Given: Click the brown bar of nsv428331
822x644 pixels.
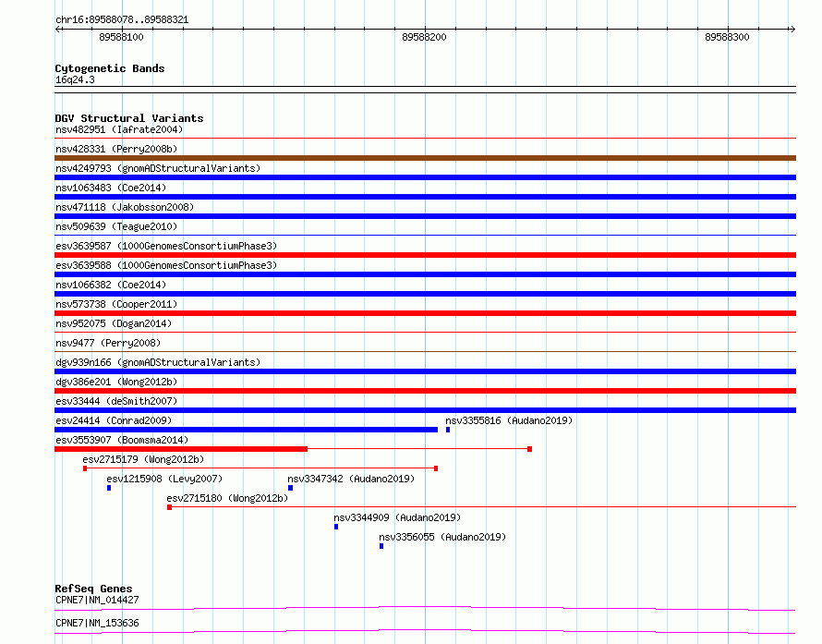Looking at the screenshot, I should pos(425,158).
